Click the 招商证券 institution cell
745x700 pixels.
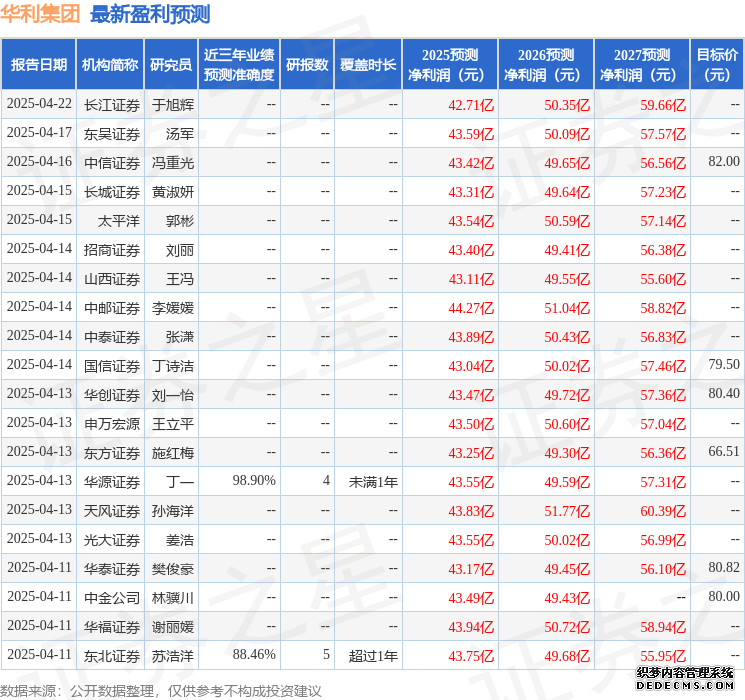click(112, 250)
